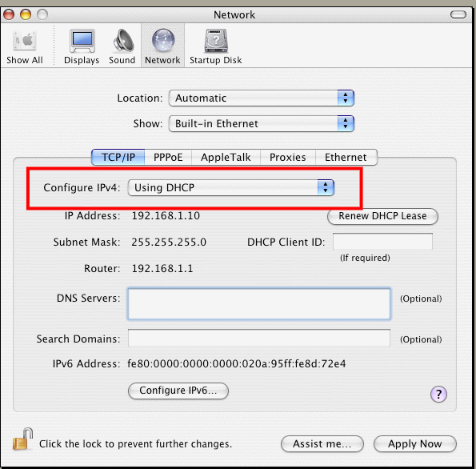
Task: Open the Proxies tab
Action: 288,158
